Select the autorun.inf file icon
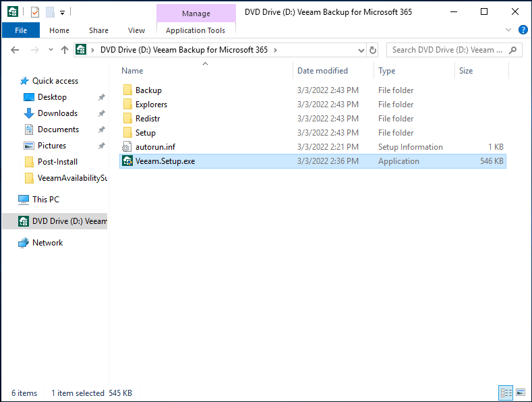 pos(127,147)
